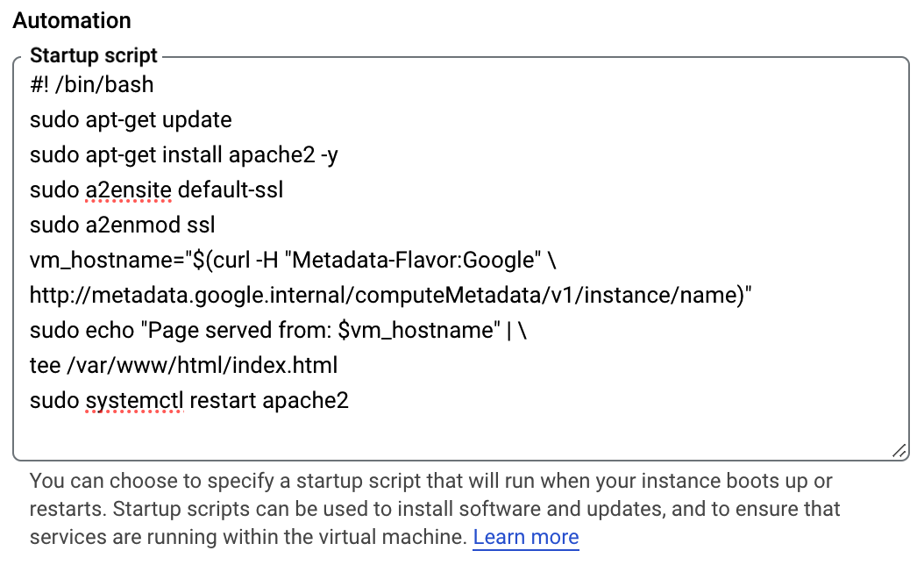924x565 pixels.
Task: Click the blank area below the script
Action: point(438,434)
